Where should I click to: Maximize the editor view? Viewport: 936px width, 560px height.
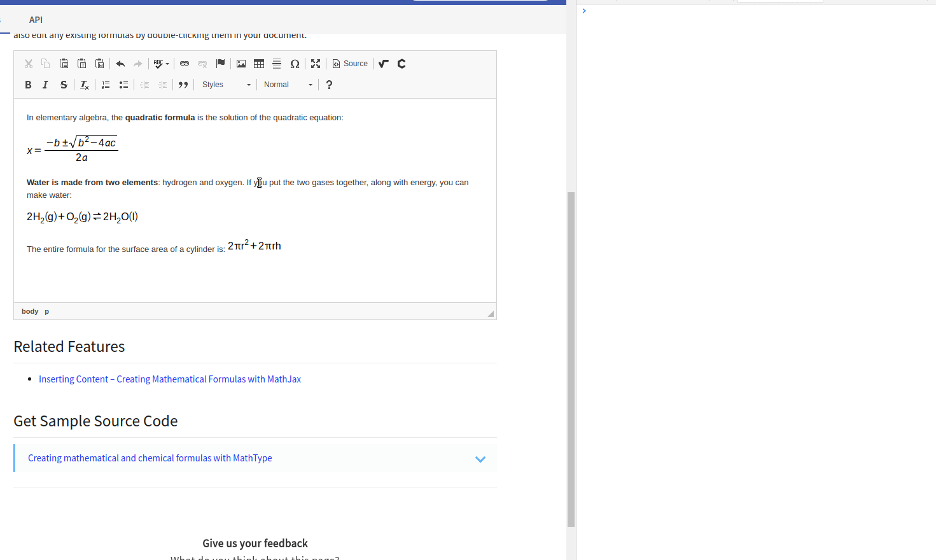(x=316, y=63)
